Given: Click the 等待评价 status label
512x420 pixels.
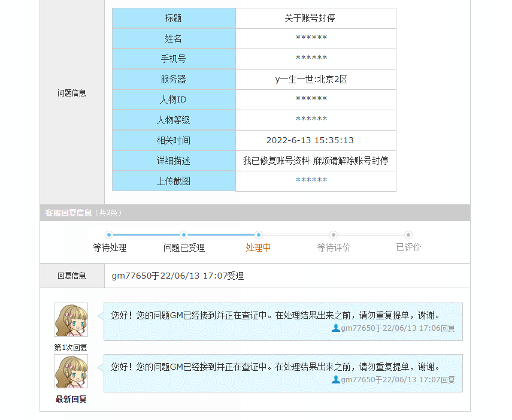Looking at the screenshot, I should [334, 247].
